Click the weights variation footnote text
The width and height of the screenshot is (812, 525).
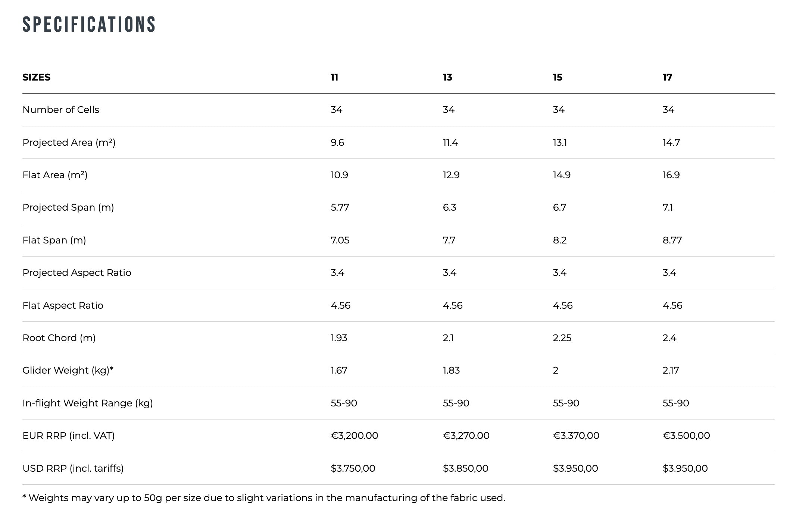tap(264, 498)
